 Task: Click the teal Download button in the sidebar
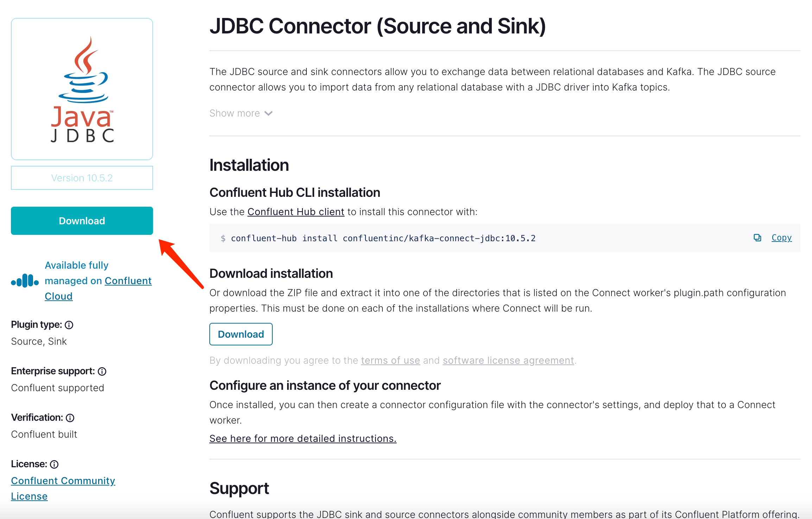82,221
